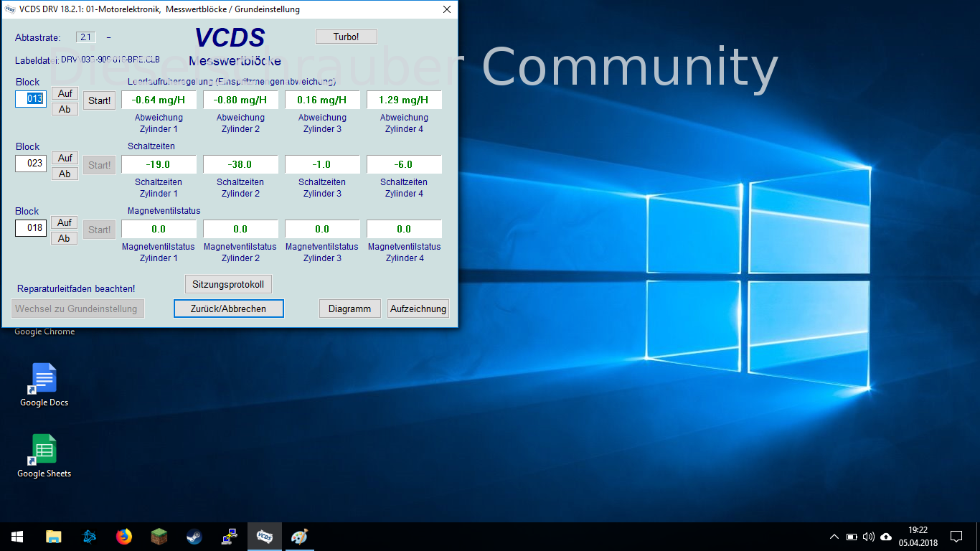
Task: Click the VCDS icon in the title bar
Action: (x=10, y=9)
